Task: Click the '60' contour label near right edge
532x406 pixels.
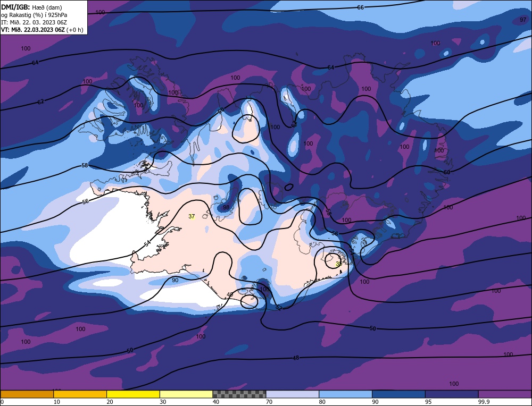Action: click(447, 172)
